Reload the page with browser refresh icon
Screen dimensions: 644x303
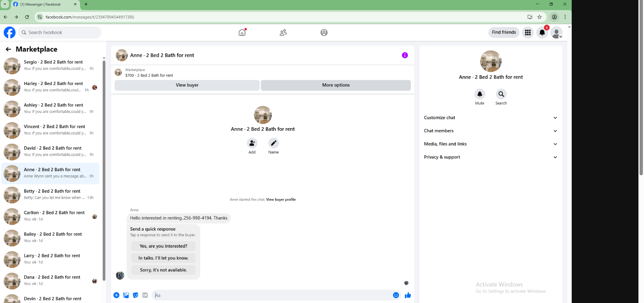(27, 17)
